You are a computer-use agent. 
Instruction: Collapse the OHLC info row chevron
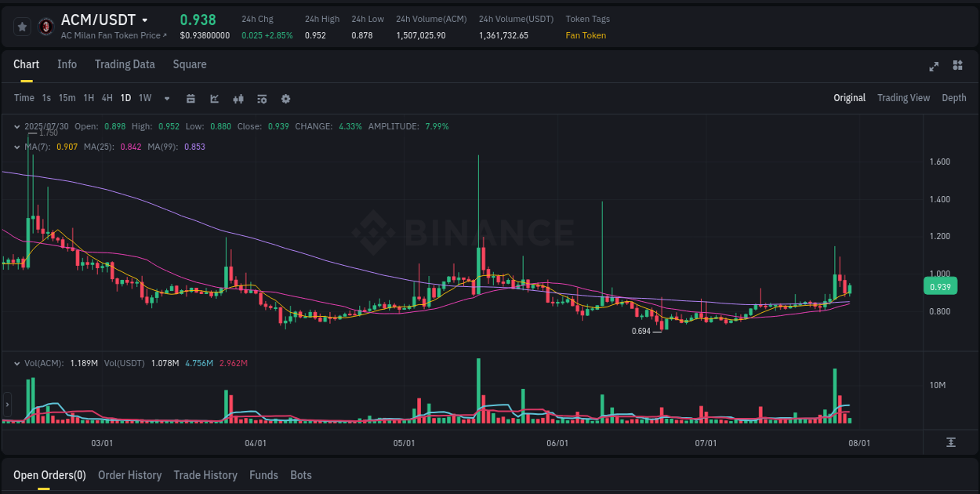point(16,126)
